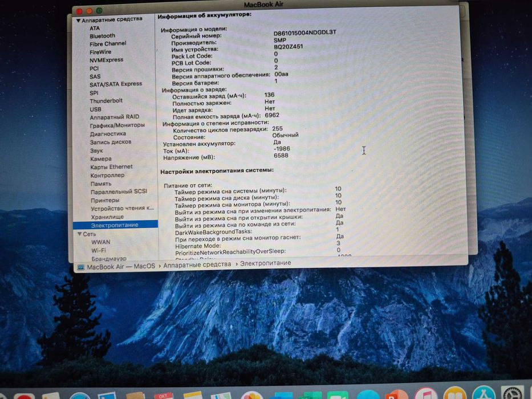Viewport: 532px width, 399px height.
Task: Select Диагностика in the sidebar
Action: 108,134
